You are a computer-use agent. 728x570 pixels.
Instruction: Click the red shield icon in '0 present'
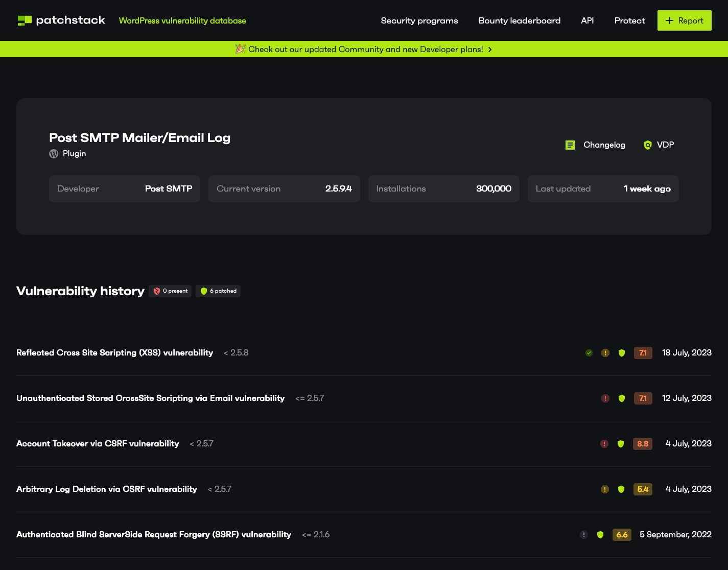pos(157,291)
